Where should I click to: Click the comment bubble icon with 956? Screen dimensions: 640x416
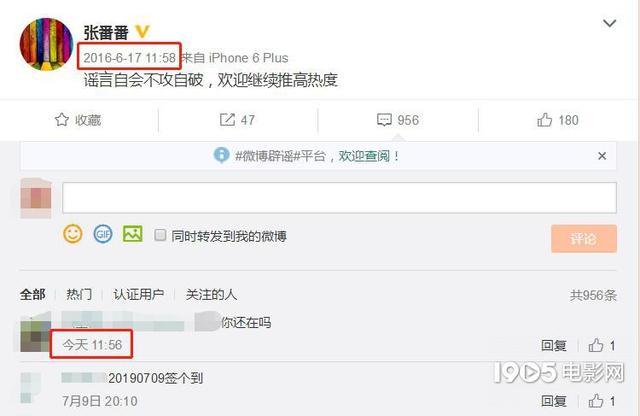[384, 120]
